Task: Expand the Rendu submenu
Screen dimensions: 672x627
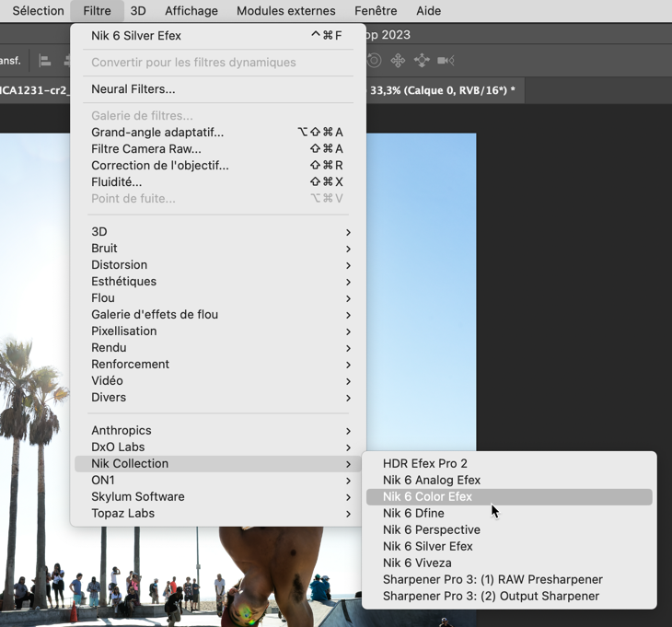Action: pos(218,348)
